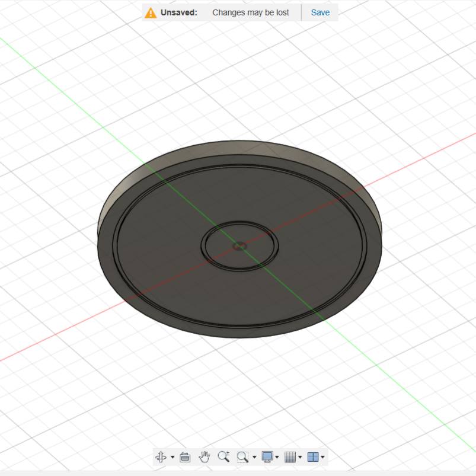Expand the Viewports dropdown arrow
Viewport: 476px width, 476px height.
322,457
